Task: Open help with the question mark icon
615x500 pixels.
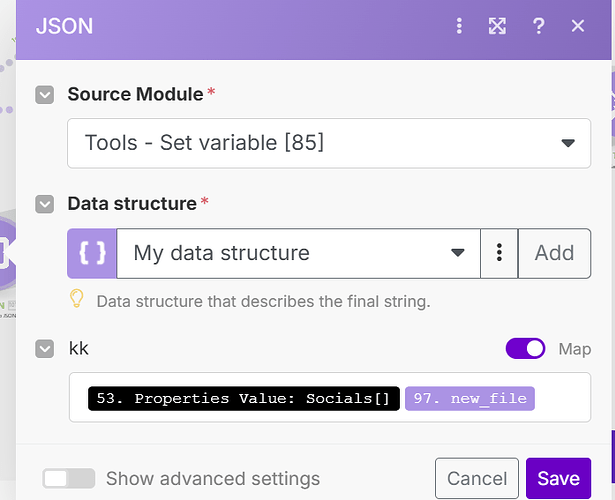Action: click(538, 26)
